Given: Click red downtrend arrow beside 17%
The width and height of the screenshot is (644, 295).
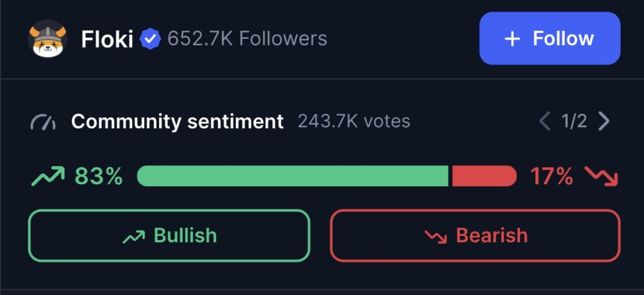Looking at the screenshot, I should (x=602, y=177).
